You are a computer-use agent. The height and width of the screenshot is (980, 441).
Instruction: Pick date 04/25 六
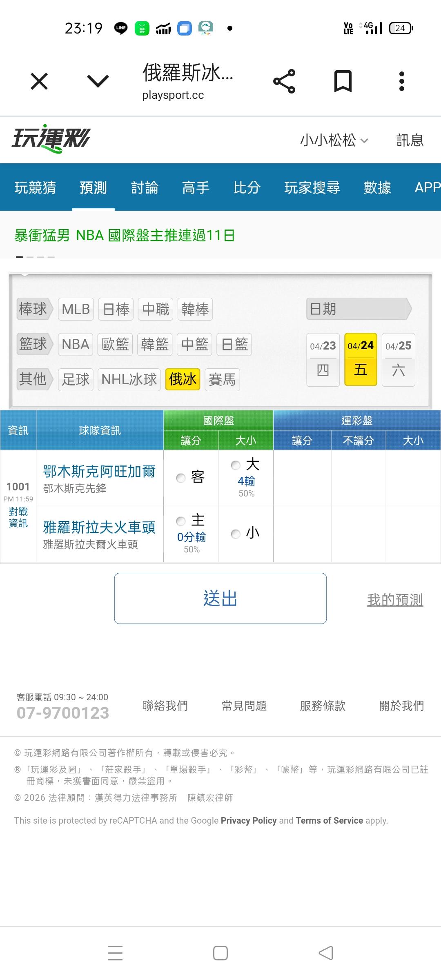pos(399,359)
